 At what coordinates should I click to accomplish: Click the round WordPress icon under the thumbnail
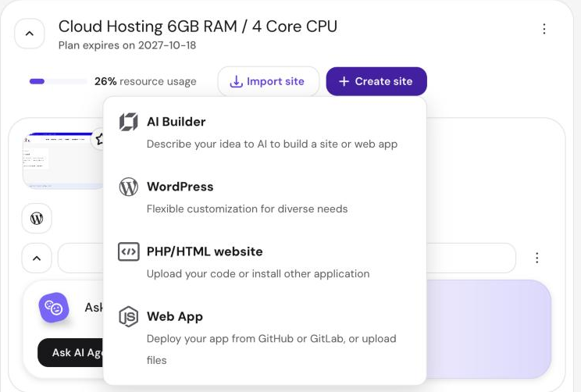[x=37, y=218]
